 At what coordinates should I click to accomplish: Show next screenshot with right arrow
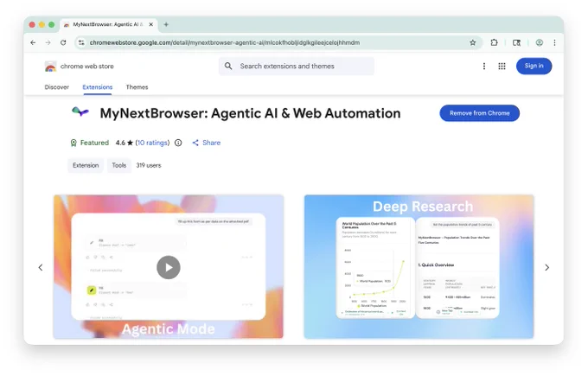tap(546, 267)
